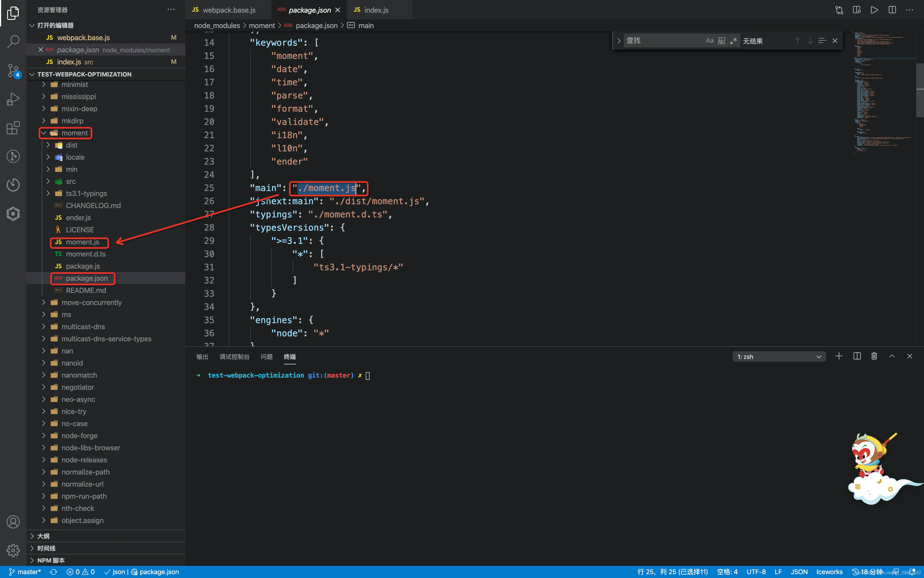Click moment in the breadcrumb path
924x578 pixels.
[262, 26]
